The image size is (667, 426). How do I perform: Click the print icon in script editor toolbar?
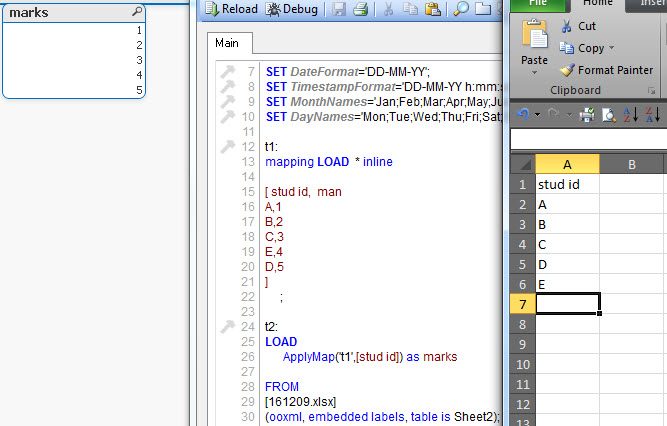[360, 9]
